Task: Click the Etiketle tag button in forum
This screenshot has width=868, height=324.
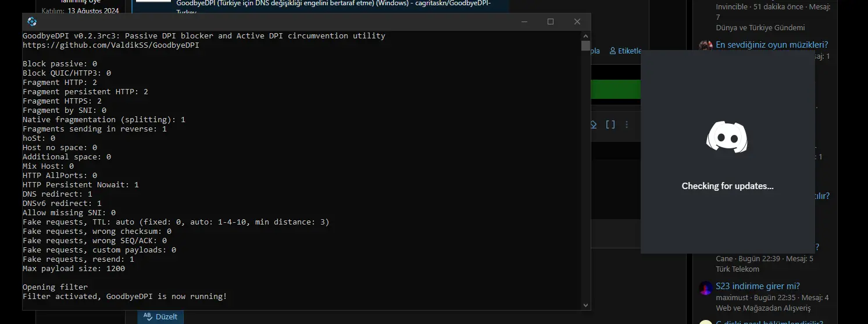Action: (x=626, y=51)
